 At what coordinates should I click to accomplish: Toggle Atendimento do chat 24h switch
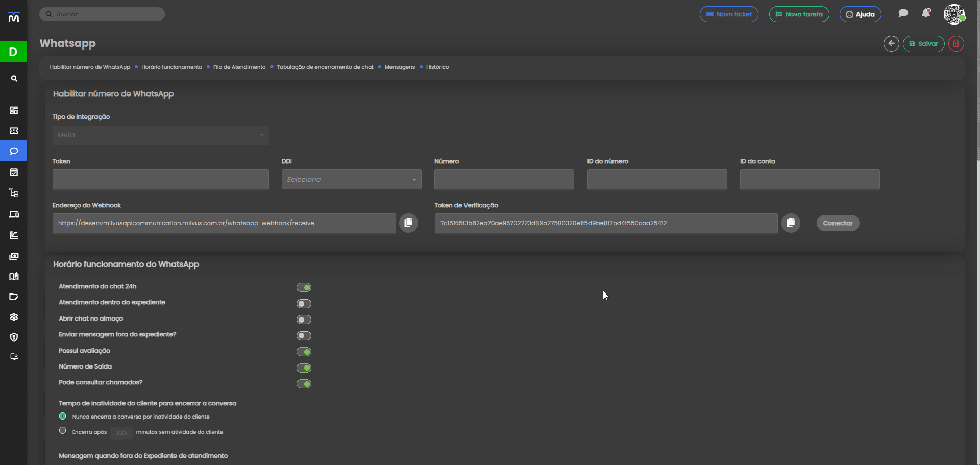click(x=304, y=287)
